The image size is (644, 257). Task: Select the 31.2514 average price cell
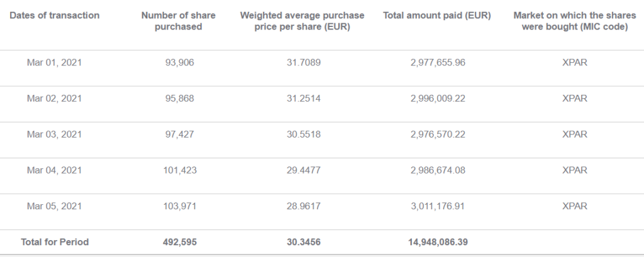click(304, 99)
